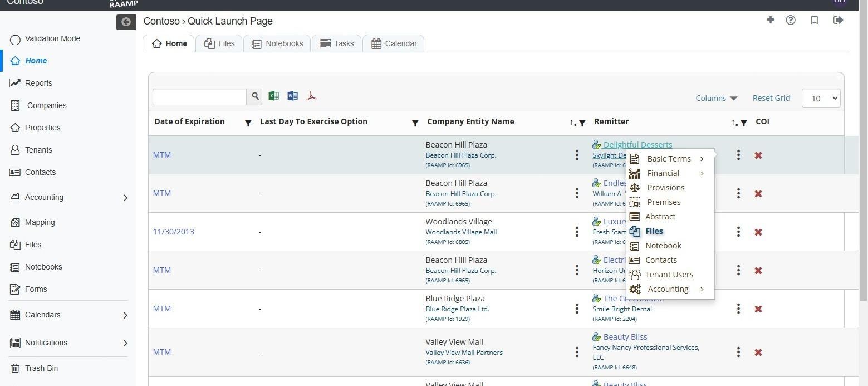Image resolution: width=868 pixels, height=386 pixels.
Task: Open the Columns dropdown
Action: pyautogui.click(x=717, y=98)
